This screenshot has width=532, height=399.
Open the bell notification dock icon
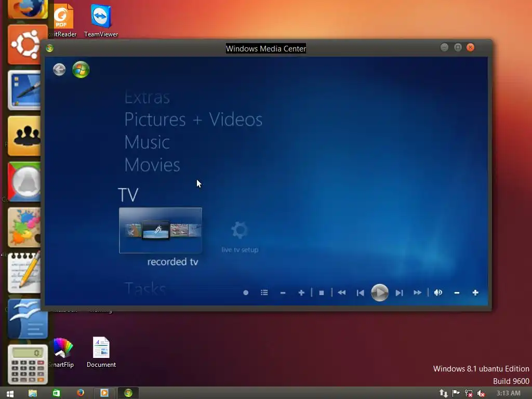tap(24, 181)
